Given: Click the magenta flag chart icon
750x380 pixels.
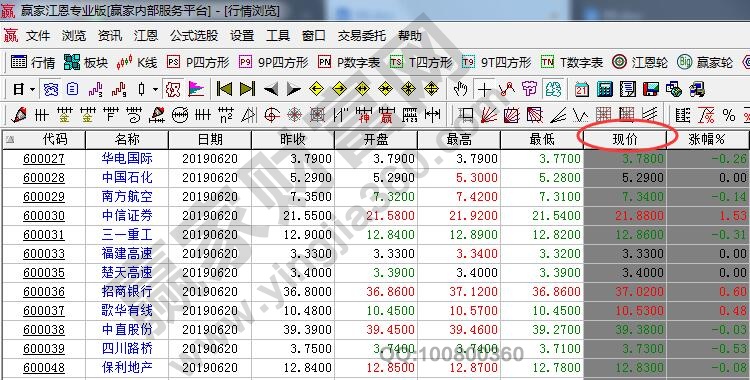Looking at the screenshot, I should 196,89.
